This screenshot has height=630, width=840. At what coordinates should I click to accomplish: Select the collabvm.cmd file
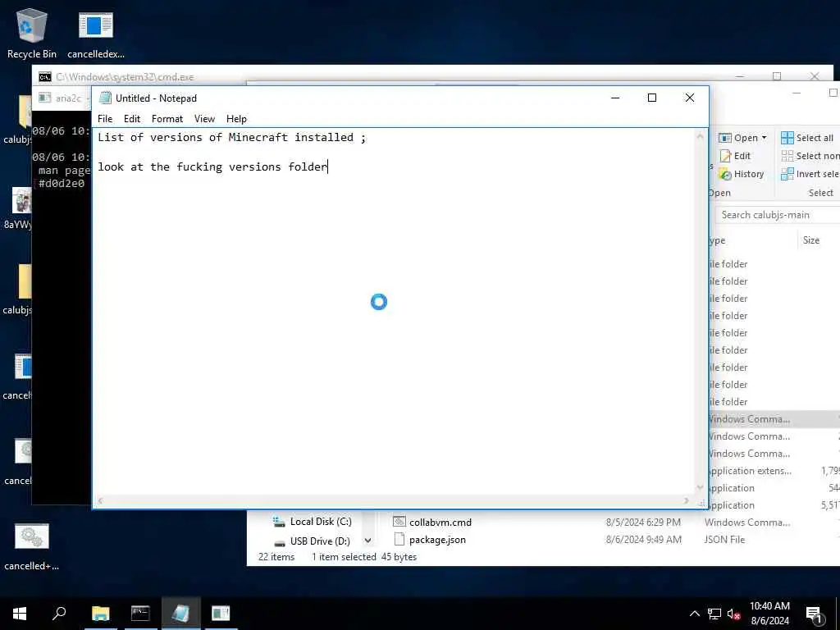(441, 523)
